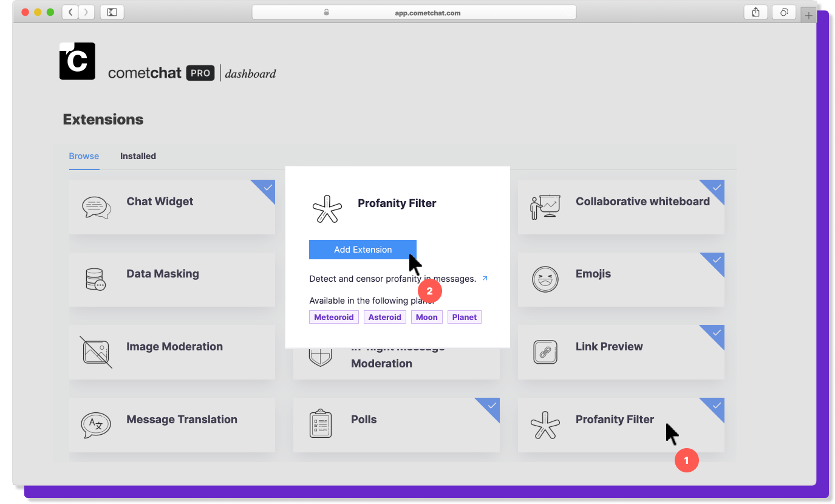Open the Link Preview card title
Viewport: 835px width, 504px height.
click(609, 347)
